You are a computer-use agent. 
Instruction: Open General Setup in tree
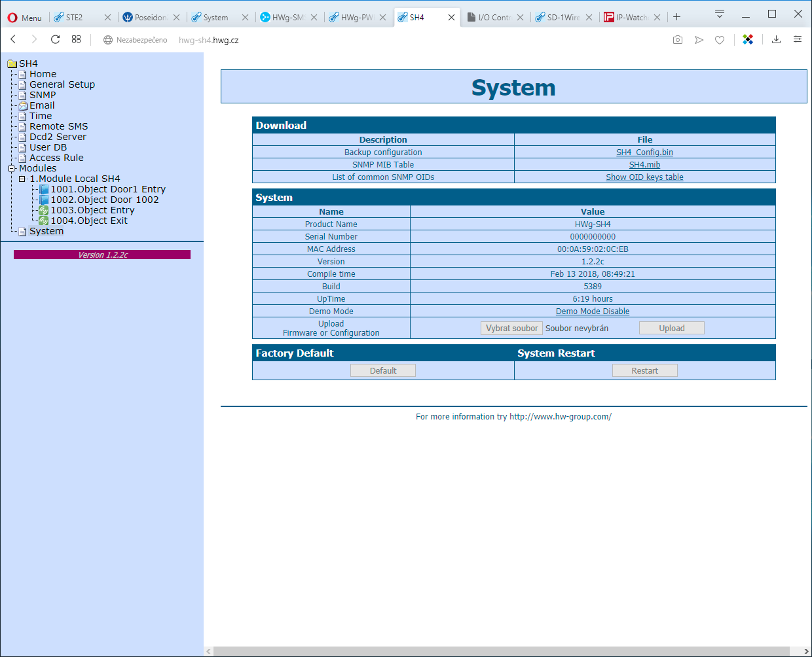point(62,84)
